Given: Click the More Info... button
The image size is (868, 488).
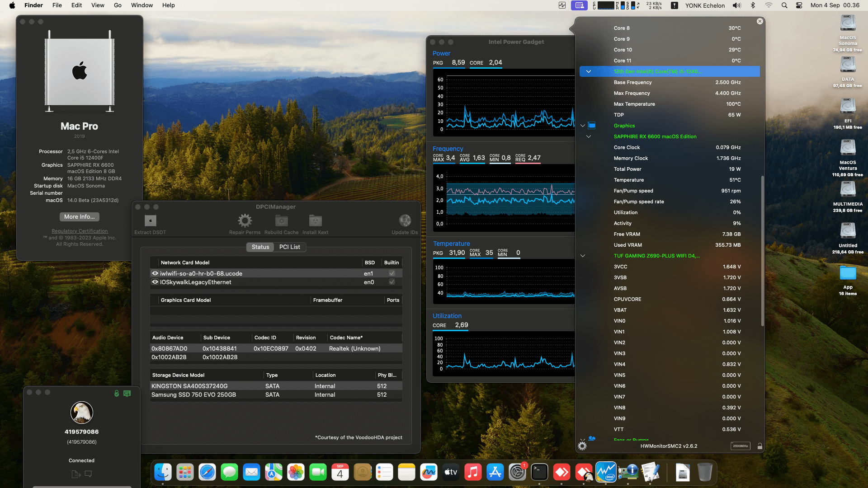Looking at the screenshot, I should click(80, 217).
